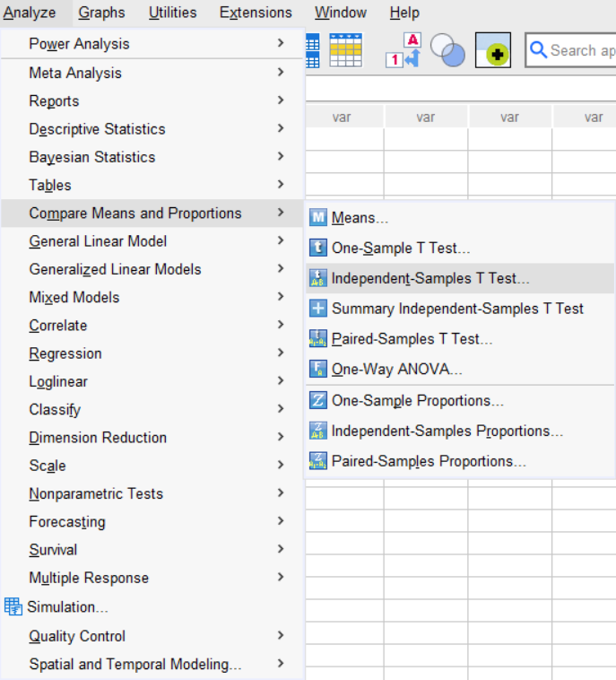Click the Simulation table icon
This screenshot has width=616, height=680.
[13, 606]
